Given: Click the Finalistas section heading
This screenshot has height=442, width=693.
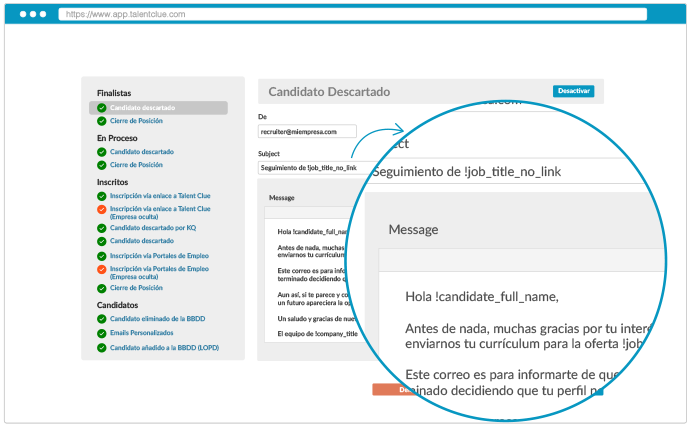Looking at the screenshot, I should tap(114, 93).
